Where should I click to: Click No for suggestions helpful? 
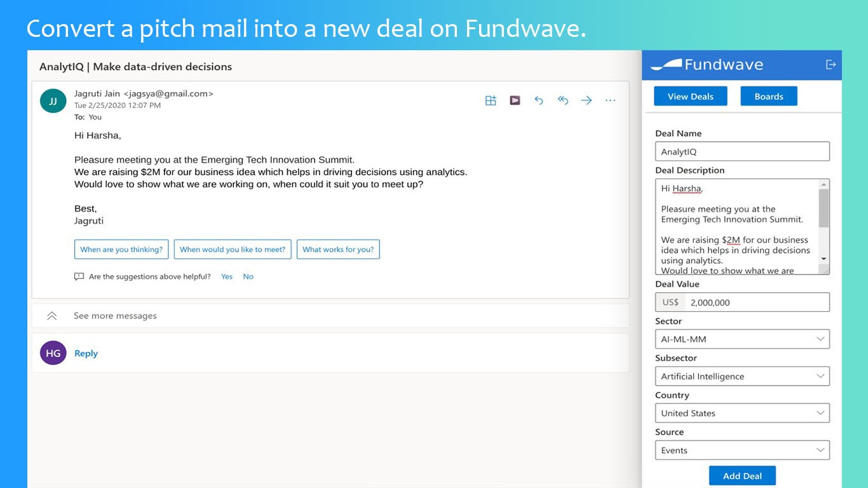click(248, 276)
